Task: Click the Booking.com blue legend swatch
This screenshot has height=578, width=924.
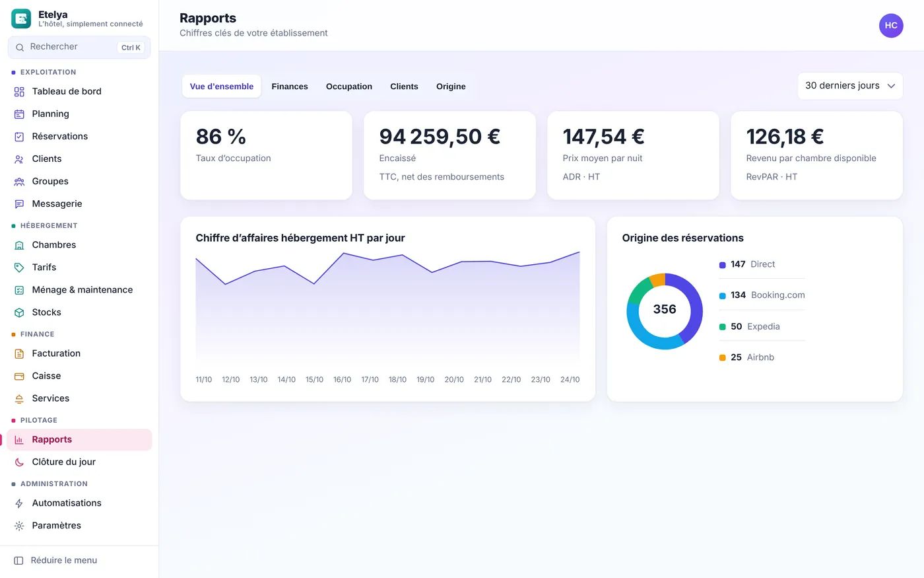Action: click(x=723, y=296)
